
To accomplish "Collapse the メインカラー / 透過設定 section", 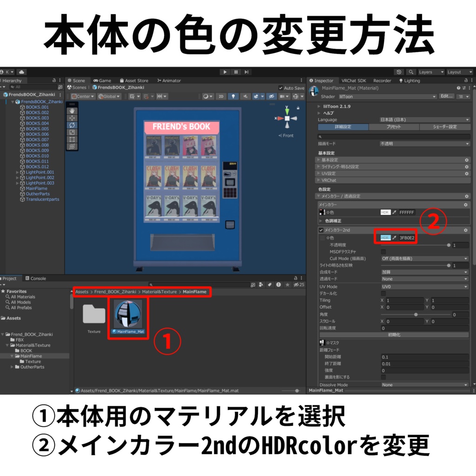I will point(318,196).
